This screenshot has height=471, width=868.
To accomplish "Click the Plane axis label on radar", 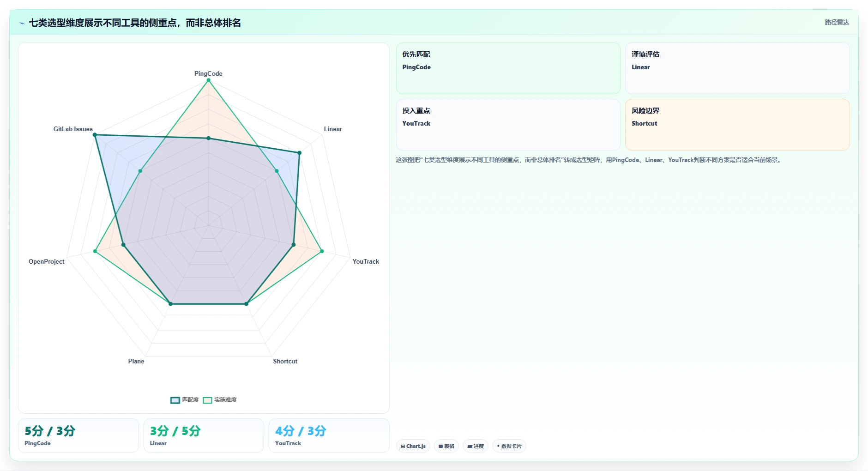I will [x=136, y=361].
